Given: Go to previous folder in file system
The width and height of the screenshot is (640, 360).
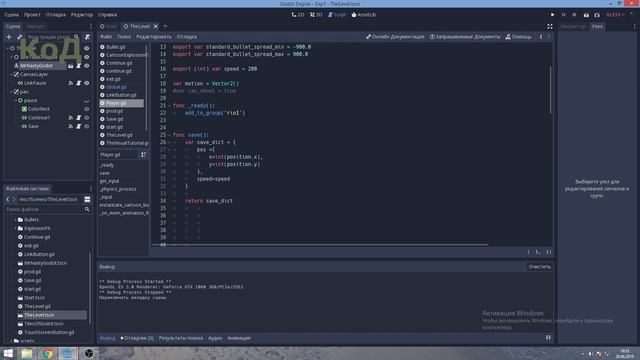Looking at the screenshot, I should pos(8,199).
